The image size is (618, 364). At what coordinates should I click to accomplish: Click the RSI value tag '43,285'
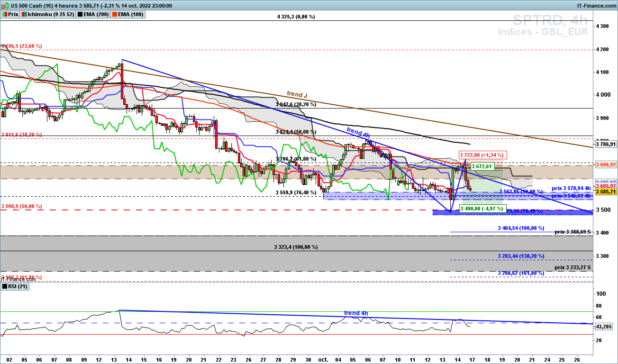coord(604,327)
